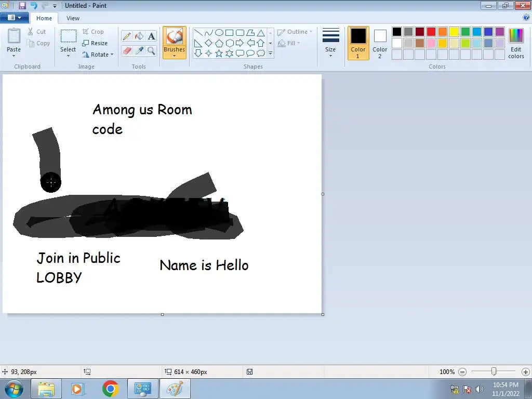
Task: Click the Copy button
Action: [38, 43]
